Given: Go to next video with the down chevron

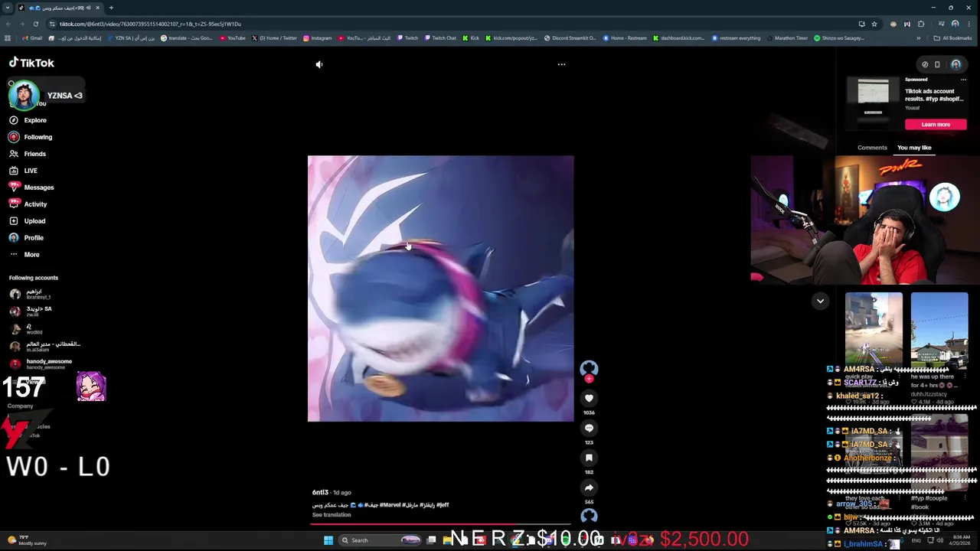Looking at the screenshot, I should coord(820,301).
